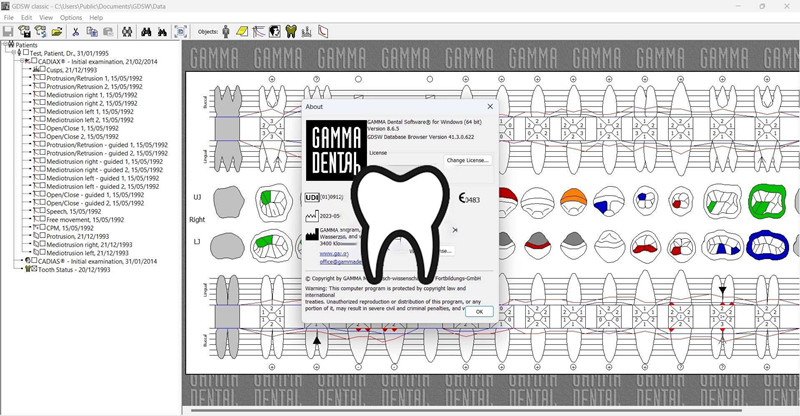Select Mediotrusion left - guided 1 row
The height and width of the screenshot is (416, 800).
[103, 178]
